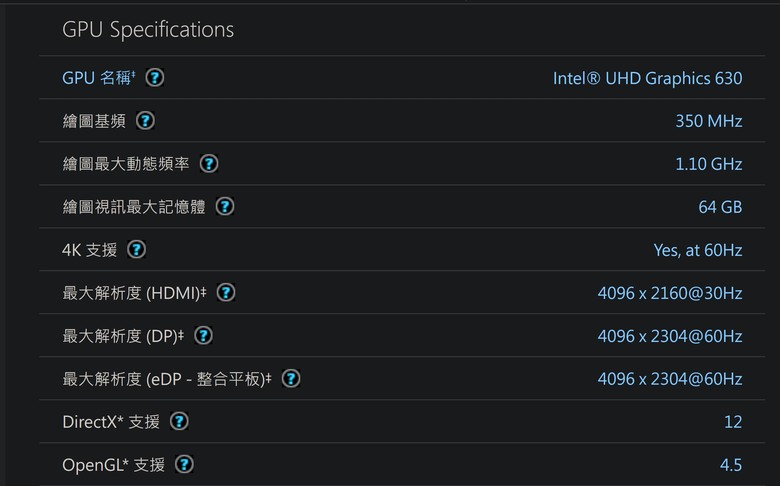Open help icon for 繪圖基頻
The image size is (780, 486).
(x=145, y=120)
